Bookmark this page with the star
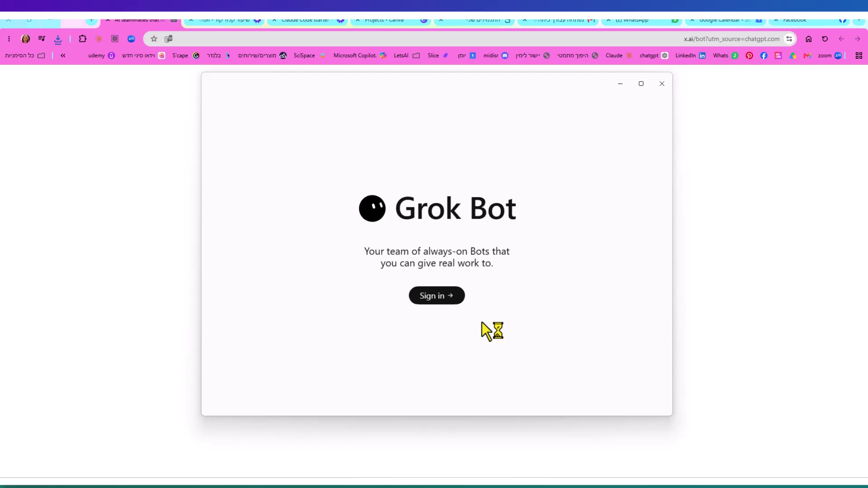868x488 pixels. coord(154,39)
